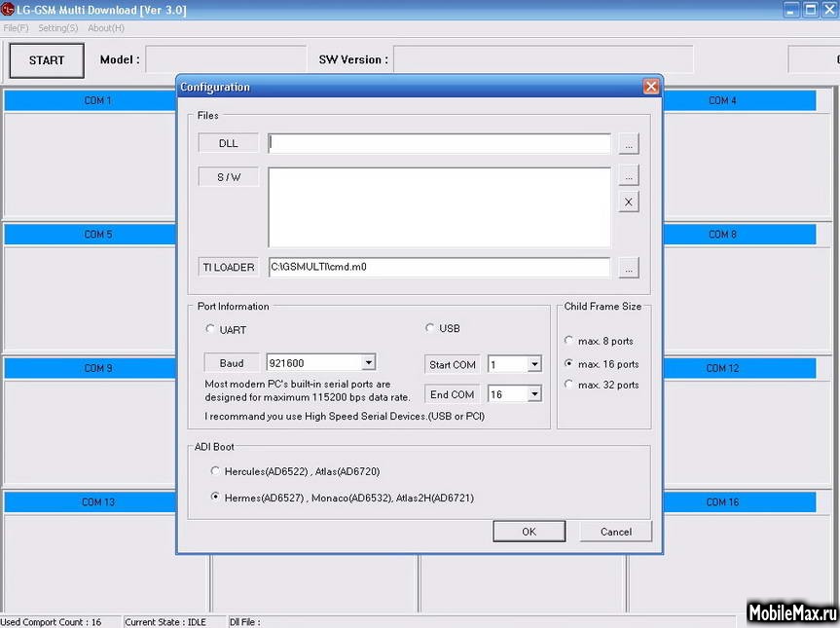This screenshot has width=840, height=628.
Task: Open the End COM dropdown
Action: coord(534,394)
